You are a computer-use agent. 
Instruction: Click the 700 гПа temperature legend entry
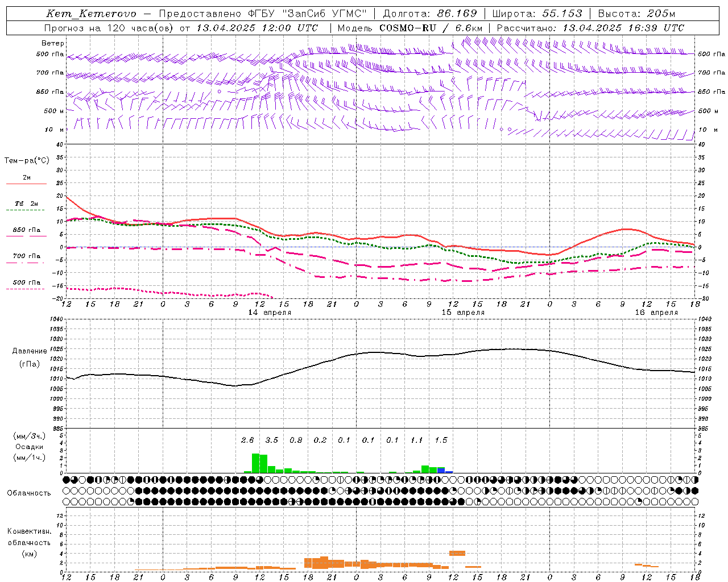(27, 258)
